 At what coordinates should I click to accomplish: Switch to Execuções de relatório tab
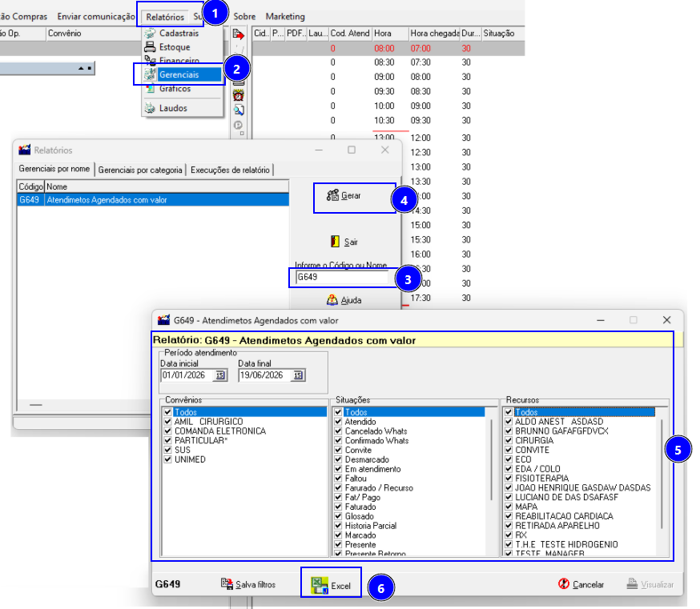coord(230,170)
